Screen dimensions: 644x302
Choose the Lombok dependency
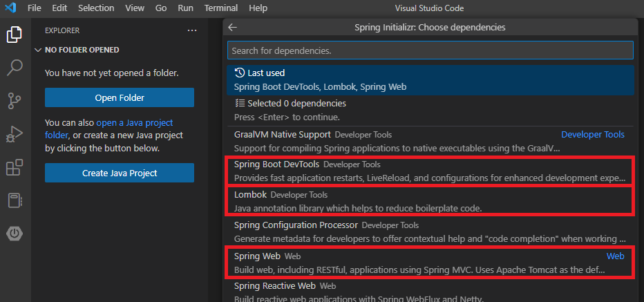[x=430, y=201]
